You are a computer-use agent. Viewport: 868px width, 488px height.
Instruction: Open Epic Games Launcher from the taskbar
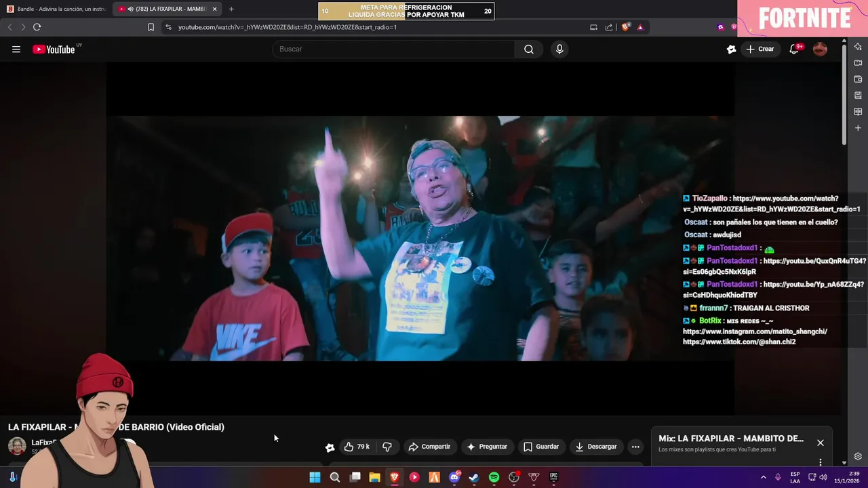(x=553, y=477)
